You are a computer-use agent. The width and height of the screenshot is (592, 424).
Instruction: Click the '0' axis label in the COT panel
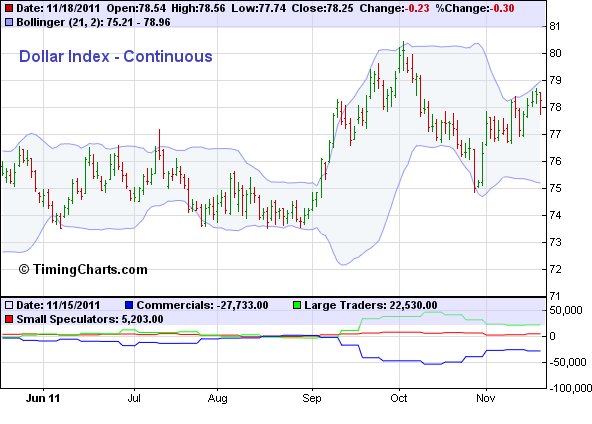point(552,336)
